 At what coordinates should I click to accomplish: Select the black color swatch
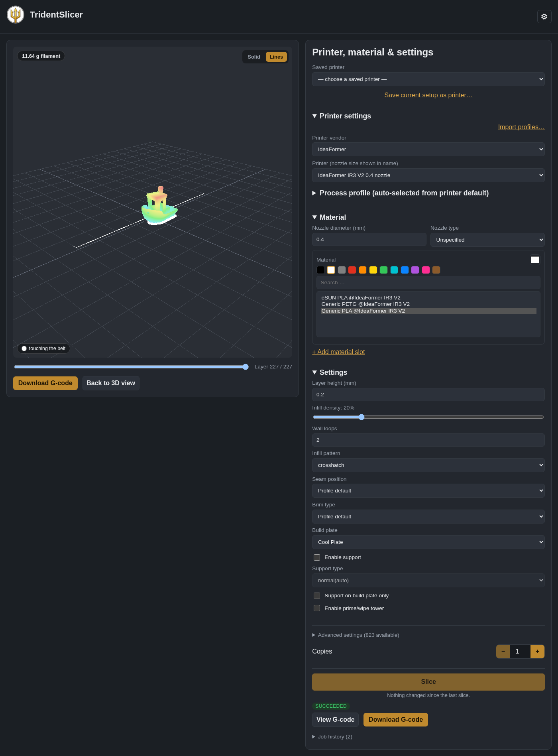pos(320,270)
